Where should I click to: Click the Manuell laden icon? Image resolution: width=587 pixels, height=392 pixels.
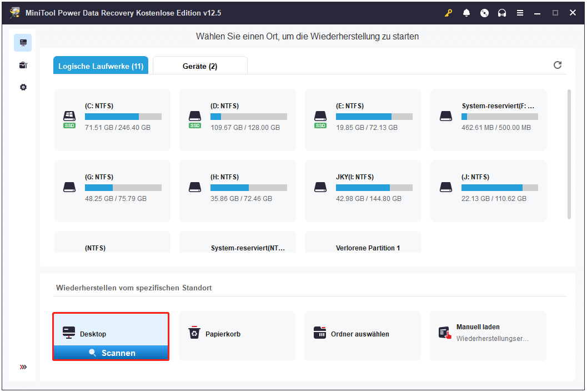[x=445, y=333]
